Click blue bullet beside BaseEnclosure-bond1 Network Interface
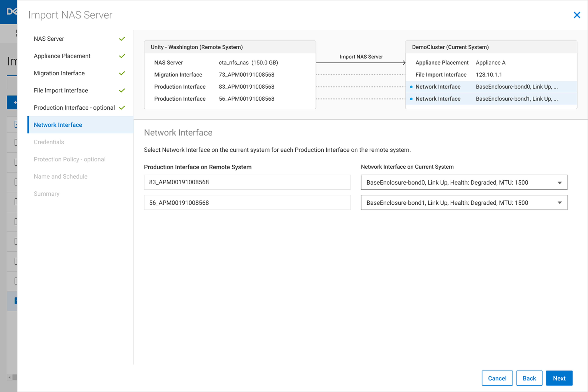 (411, 99)
